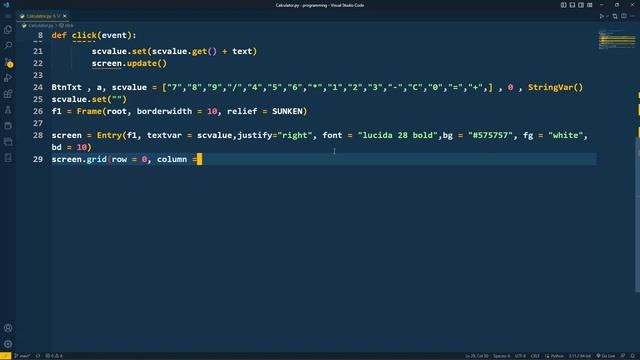The width and height of the screenshot is (640, 360).
Task: Click the sticky header line def click(event)
Action: pos(94,35)
